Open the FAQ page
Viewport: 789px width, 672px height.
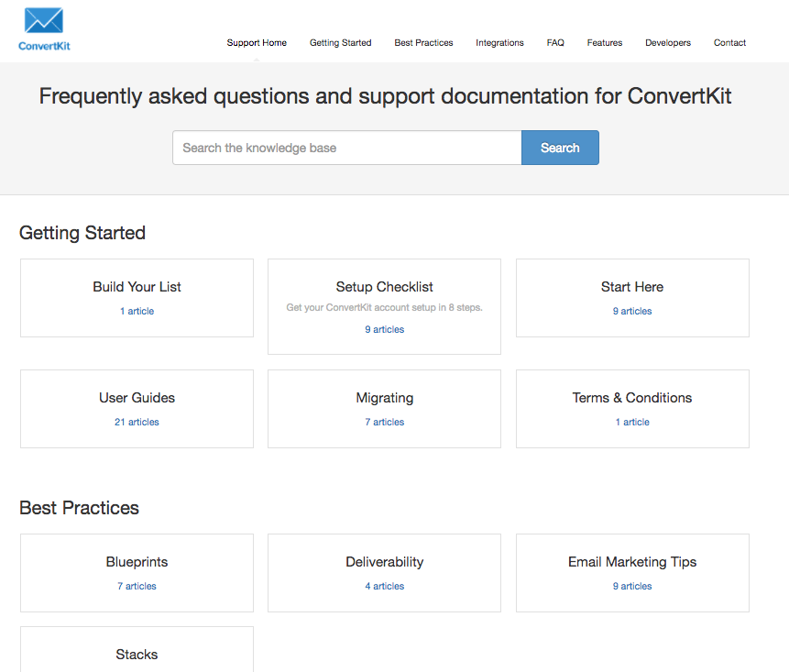tap(555, 43)
